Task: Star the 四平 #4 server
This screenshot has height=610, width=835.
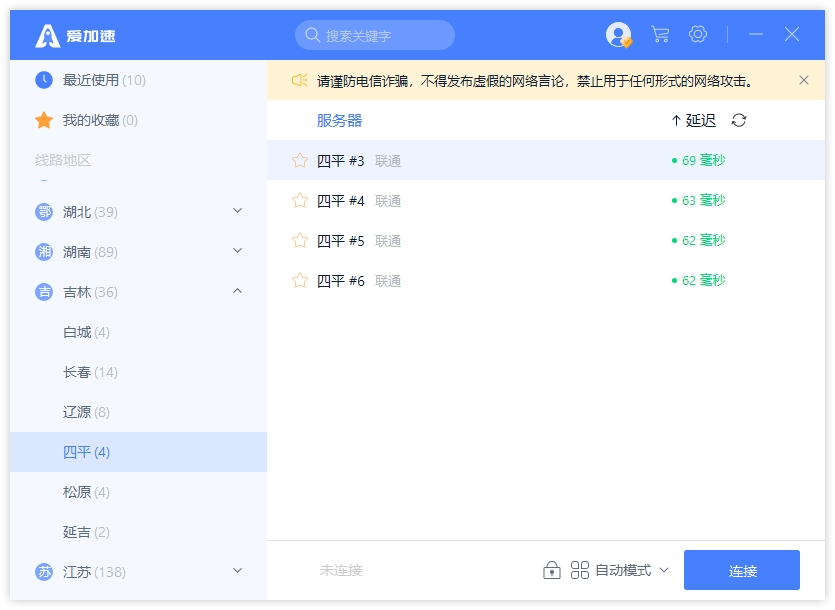Action: pyautogui.click(x=299, y=201)
